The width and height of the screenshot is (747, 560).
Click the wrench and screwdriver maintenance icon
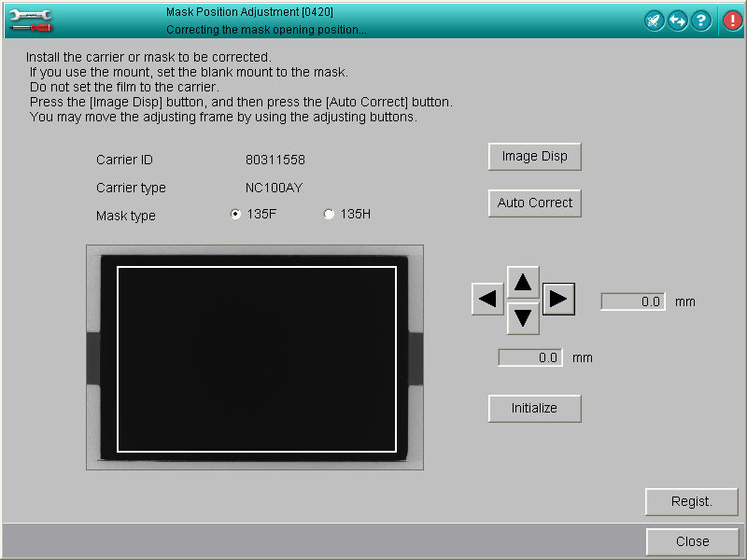click(30, 20)
